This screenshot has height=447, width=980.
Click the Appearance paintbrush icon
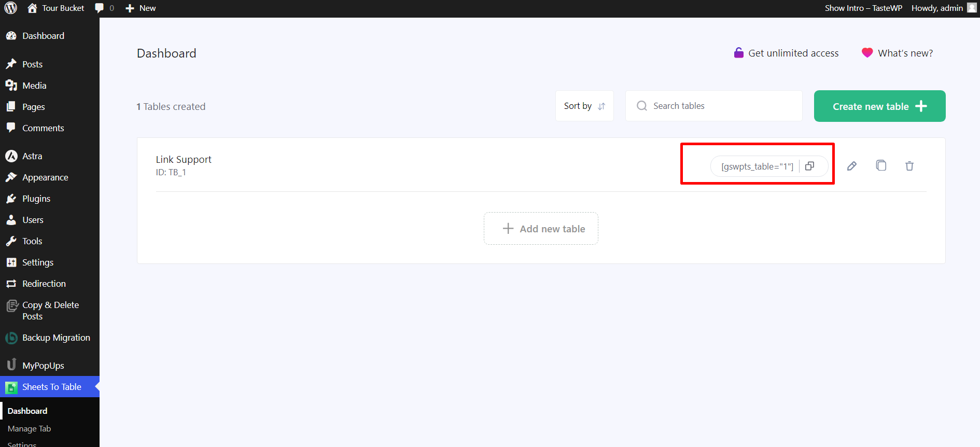tap(11, 177)
